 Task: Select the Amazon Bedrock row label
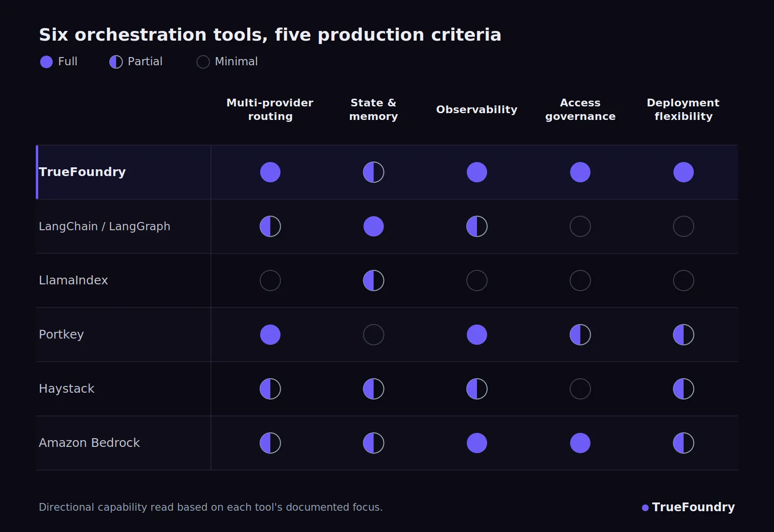point(89,443)
